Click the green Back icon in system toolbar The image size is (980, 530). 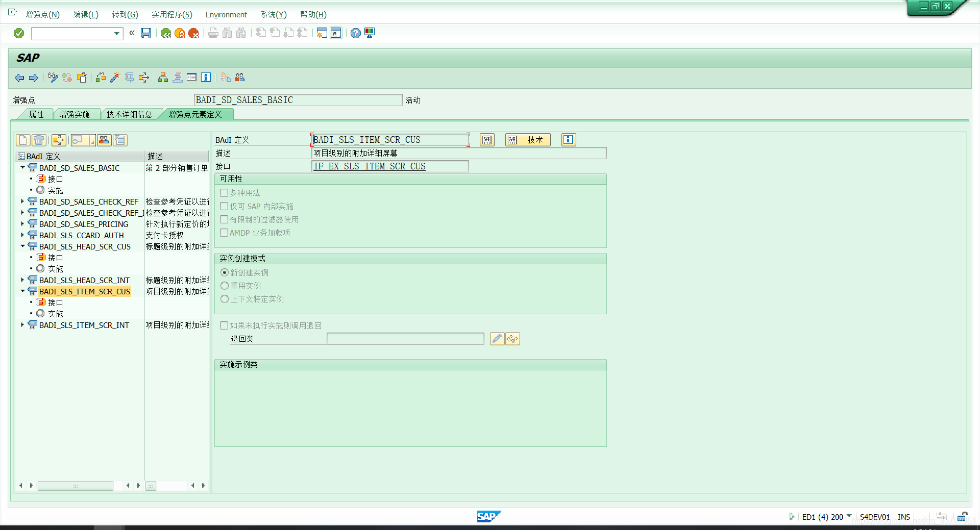(x=165, y=33)
